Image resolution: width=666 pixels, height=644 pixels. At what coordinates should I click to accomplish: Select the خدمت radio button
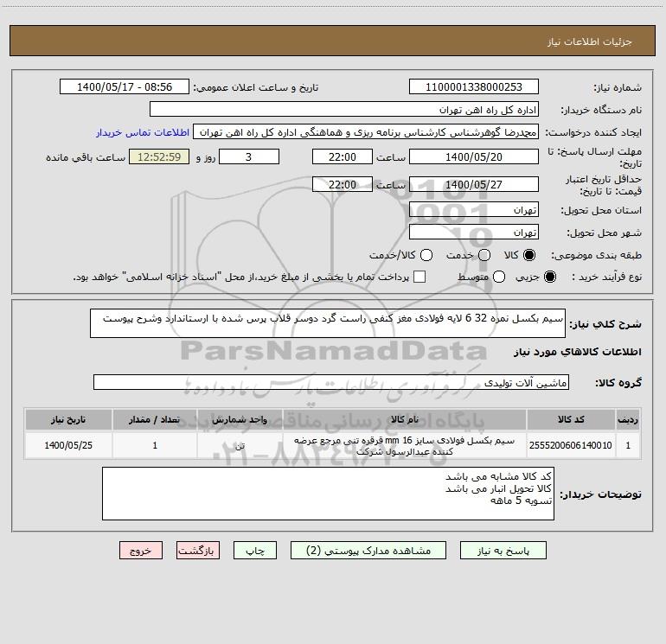[484, 255]
